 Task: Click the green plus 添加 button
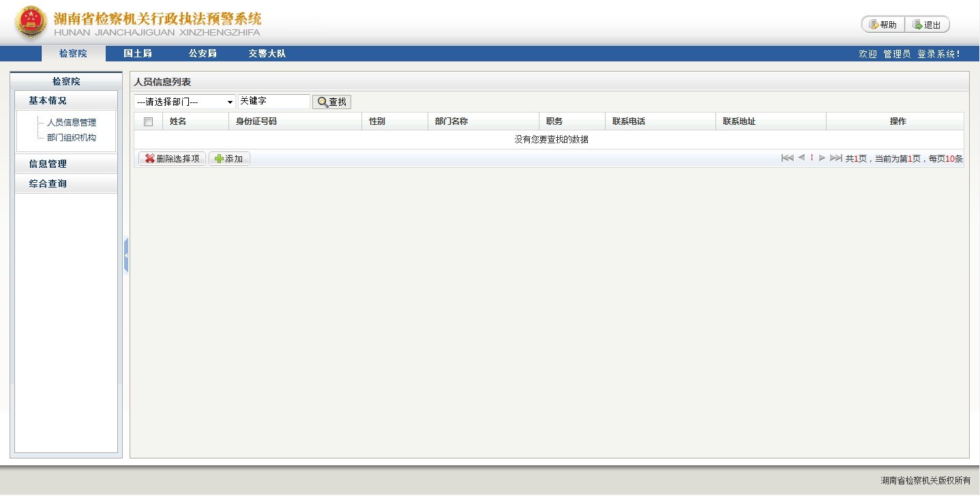[229, 158]
